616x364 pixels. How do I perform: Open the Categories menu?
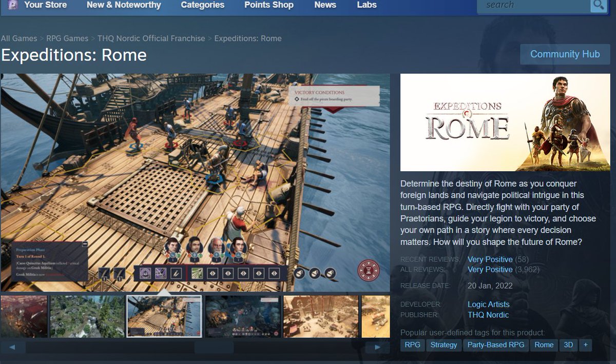click(202, 5)
